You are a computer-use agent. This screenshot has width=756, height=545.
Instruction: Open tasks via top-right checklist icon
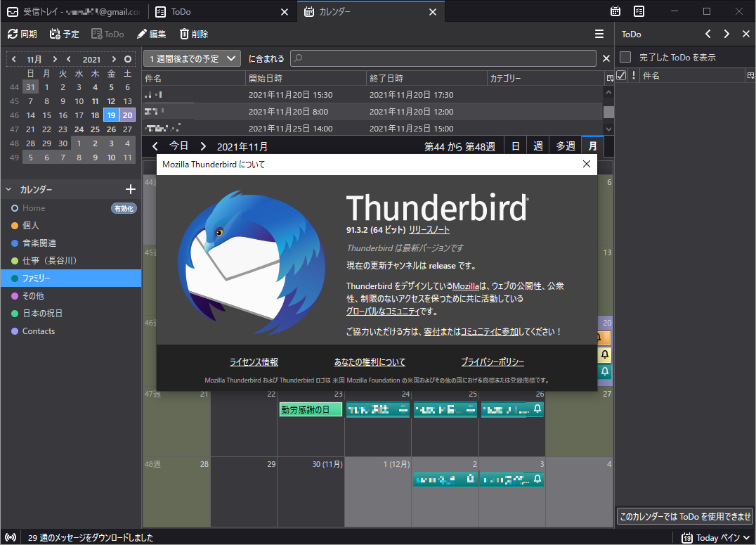point(638,11)
